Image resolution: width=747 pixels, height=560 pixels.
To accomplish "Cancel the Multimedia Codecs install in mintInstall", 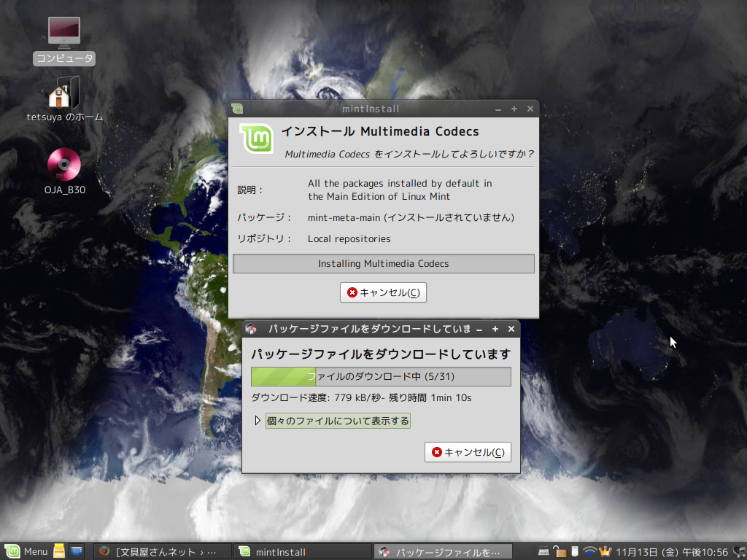I will tap(383, 292).
